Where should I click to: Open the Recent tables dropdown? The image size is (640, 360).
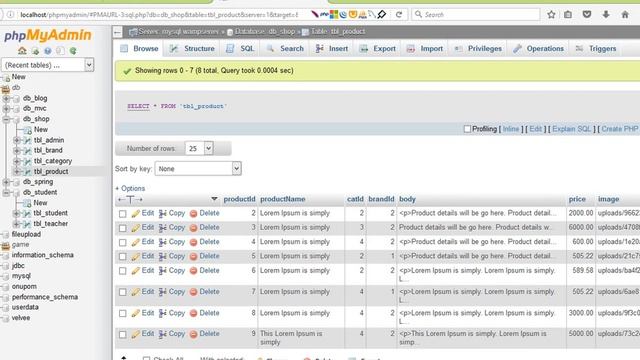[x=48, y=65]
